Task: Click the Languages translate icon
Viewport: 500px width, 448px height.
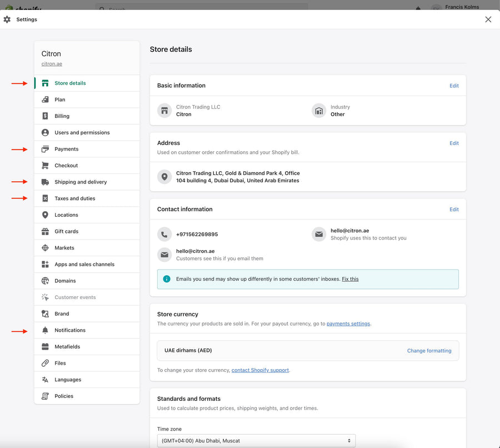Action: 46,380
